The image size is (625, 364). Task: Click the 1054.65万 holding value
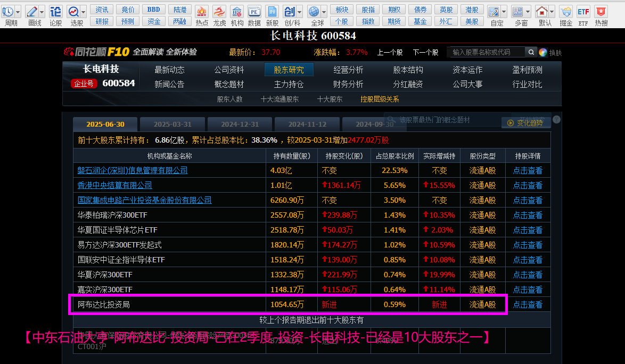(x=287, y=304)
